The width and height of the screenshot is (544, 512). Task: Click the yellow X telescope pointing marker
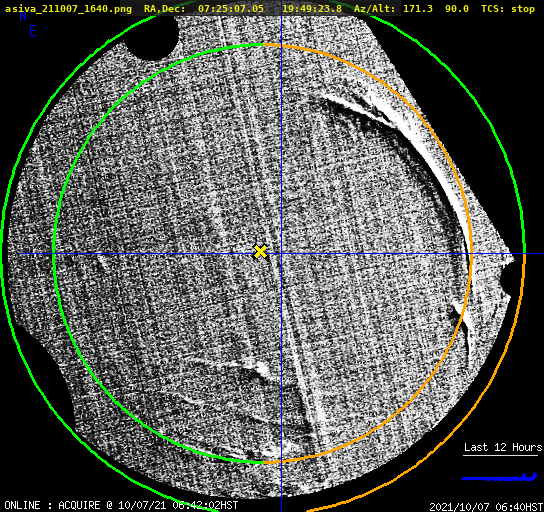260,251
